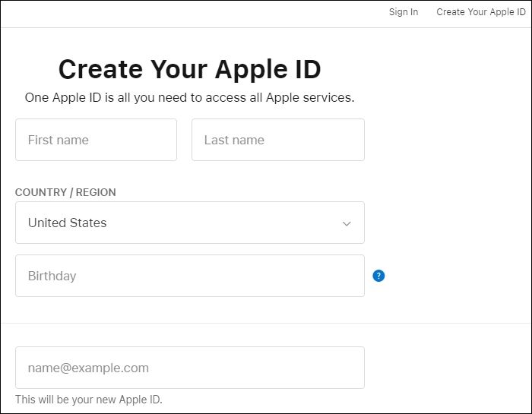Click the "Last name" placeholder text
The image size is (532, 414).
[234, 140]
